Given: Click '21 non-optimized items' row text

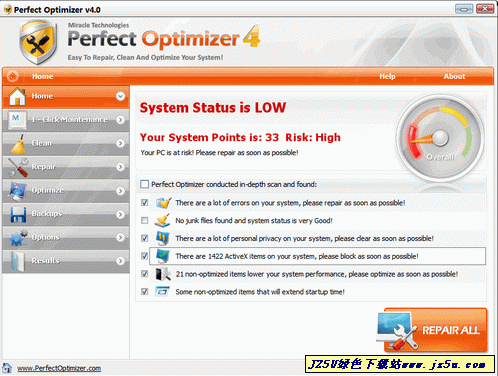Looking at the screenshot, I should (317, 274).
